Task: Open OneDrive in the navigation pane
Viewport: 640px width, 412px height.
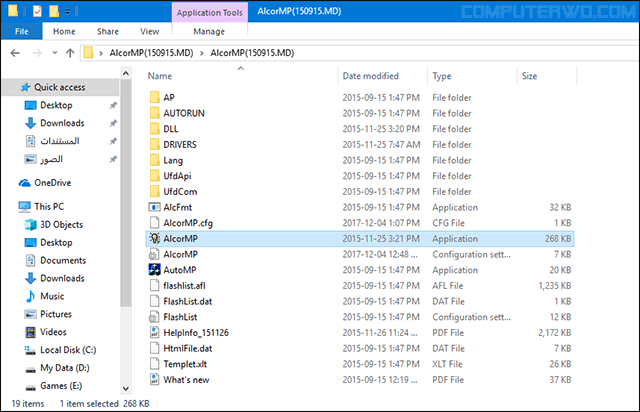Action: [x=53, y=183]
